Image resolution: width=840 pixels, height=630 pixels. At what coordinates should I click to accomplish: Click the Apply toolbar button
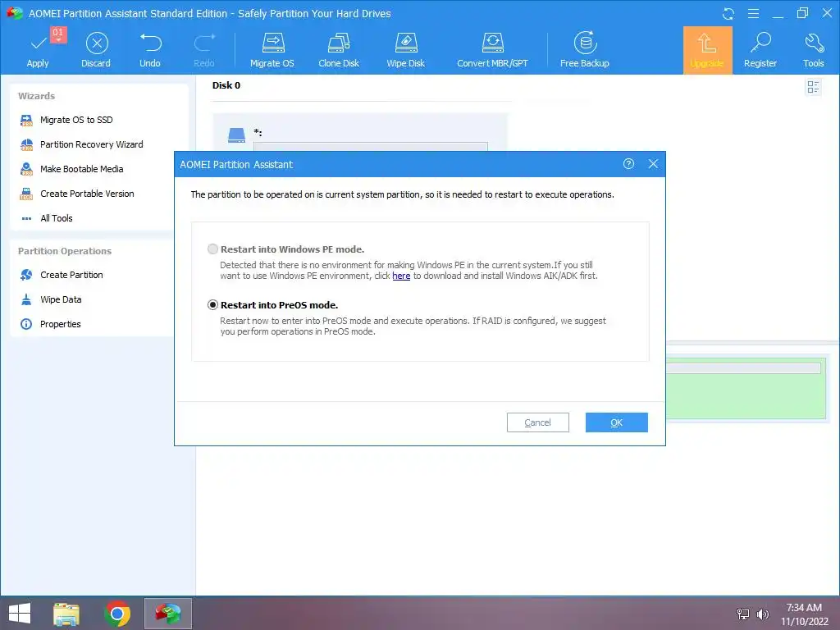(38, 51)
